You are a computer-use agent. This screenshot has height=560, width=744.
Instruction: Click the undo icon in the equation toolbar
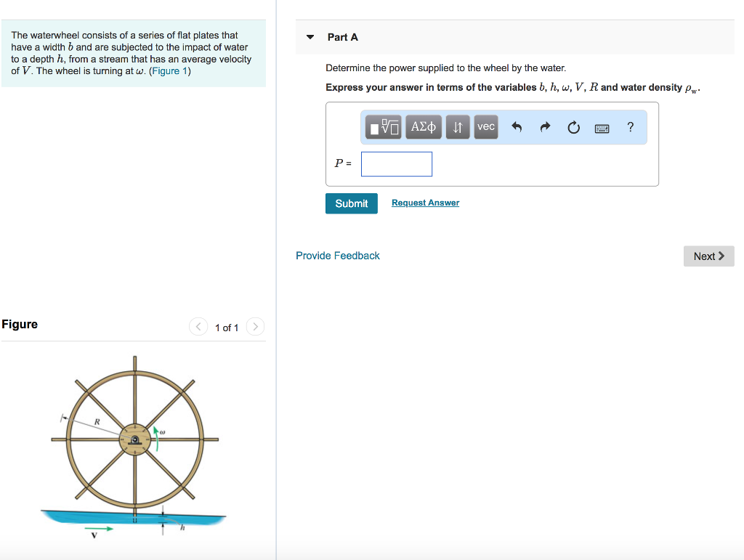[x=517, y=126]
